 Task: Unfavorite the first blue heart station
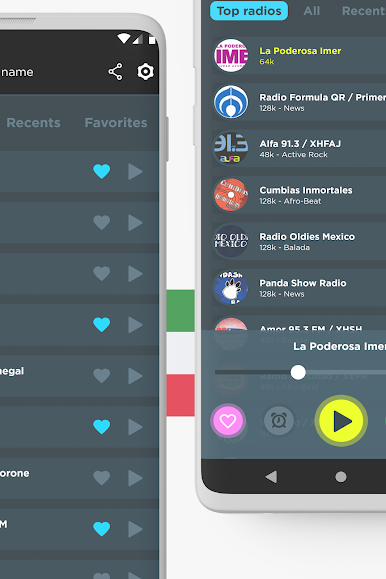click(102, 171)
